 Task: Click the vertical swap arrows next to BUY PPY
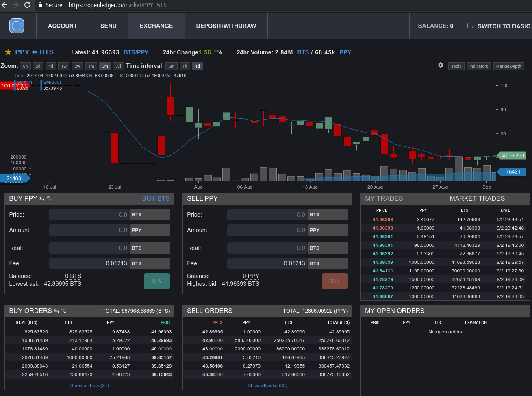49,199
